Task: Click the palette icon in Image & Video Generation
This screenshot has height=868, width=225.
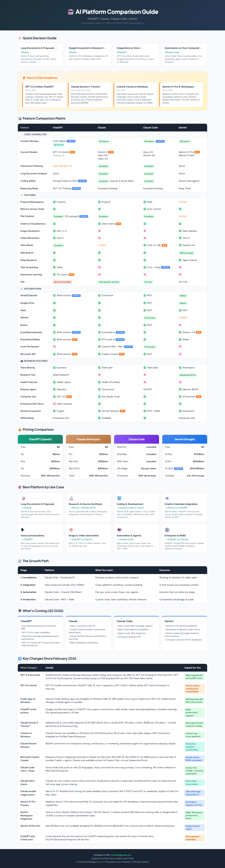Action: [x=71, y=530]
